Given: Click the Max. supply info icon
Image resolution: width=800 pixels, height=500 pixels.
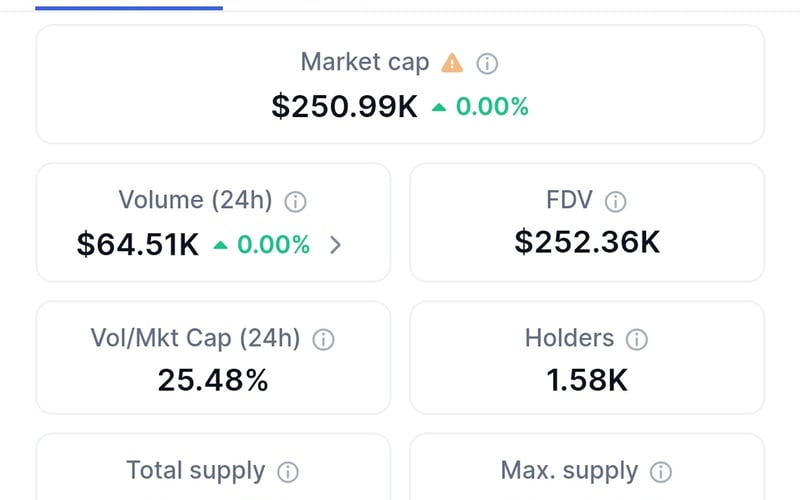Looking at the screenshot, I should [661, 472].
